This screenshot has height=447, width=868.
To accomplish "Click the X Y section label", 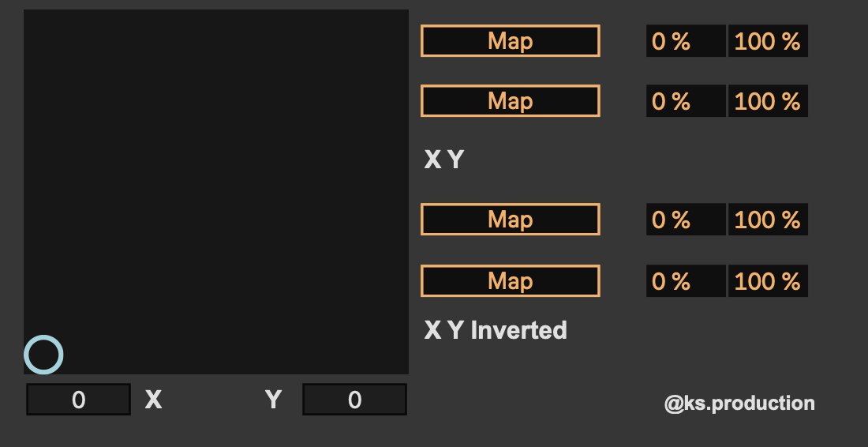I will (x=443, y=160).
